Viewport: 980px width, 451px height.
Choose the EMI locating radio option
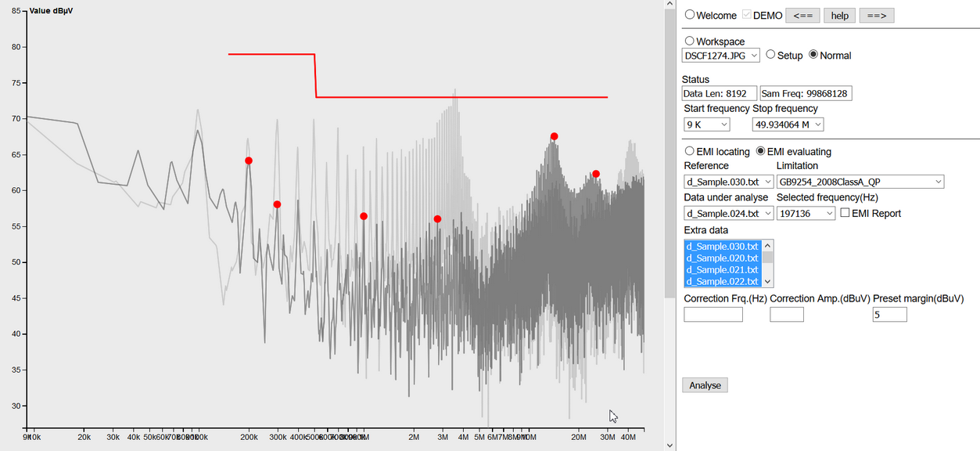(690, 151)
